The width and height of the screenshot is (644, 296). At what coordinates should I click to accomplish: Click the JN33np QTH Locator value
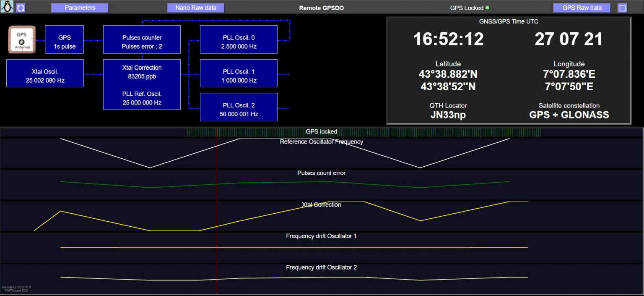pyautogui.click(x=448, y=114)
